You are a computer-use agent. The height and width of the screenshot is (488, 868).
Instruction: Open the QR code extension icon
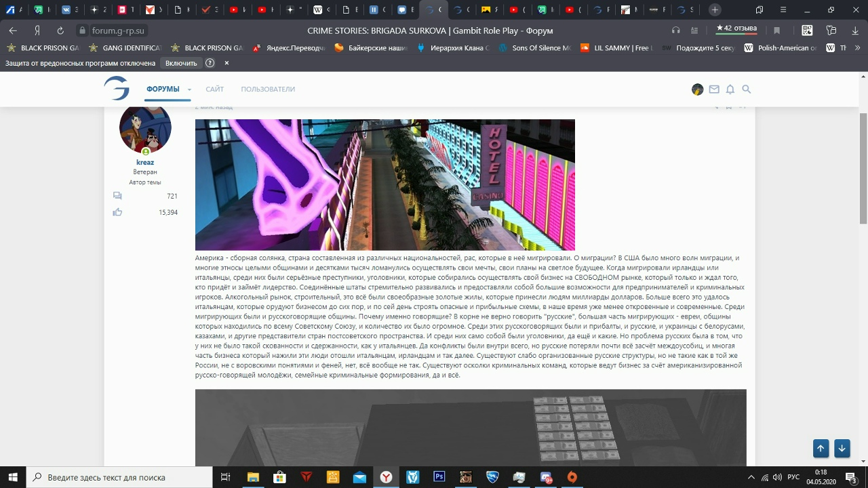pyautogui.click(x=807, y=30)
